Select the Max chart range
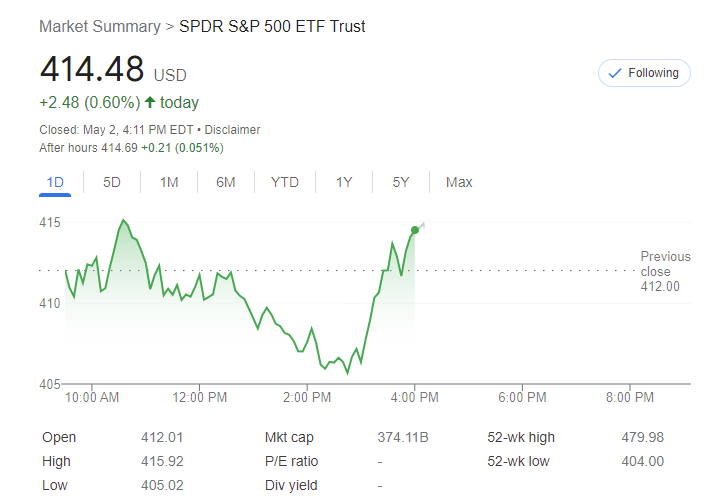The height and width of the screenshot is (503, 709). click(459, 182)
